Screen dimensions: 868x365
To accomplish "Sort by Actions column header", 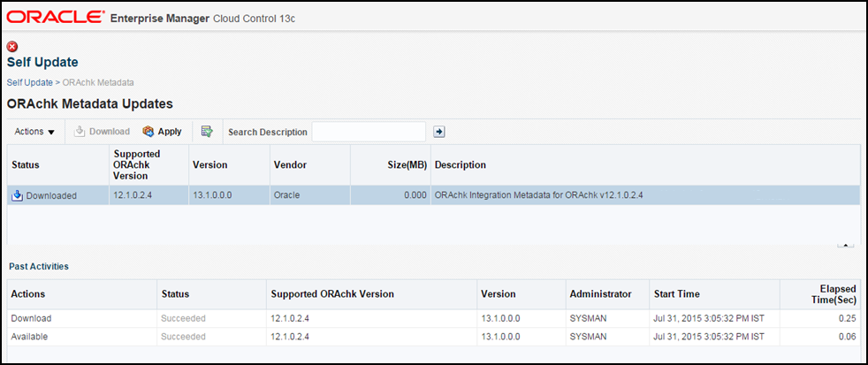I will (82, 294).
